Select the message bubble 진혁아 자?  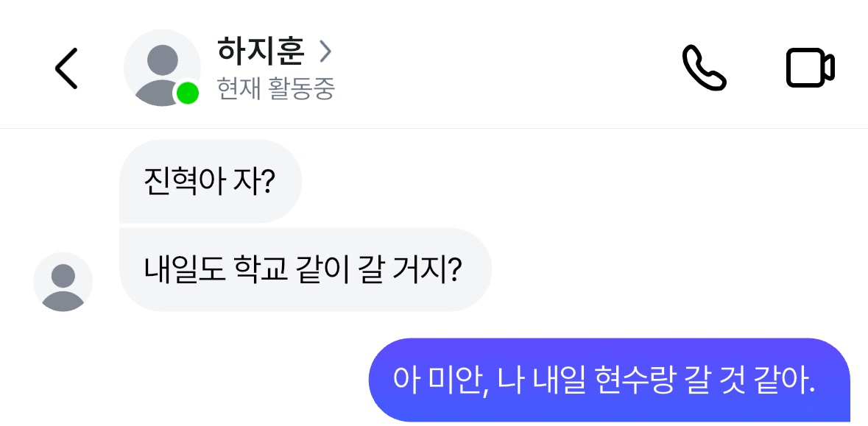pos(210,181)
